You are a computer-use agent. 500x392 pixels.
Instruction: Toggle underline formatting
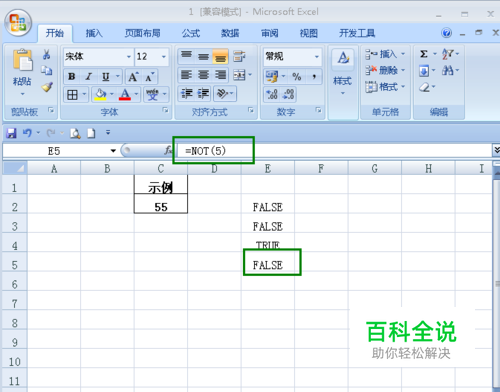click(x=106, y=77)
